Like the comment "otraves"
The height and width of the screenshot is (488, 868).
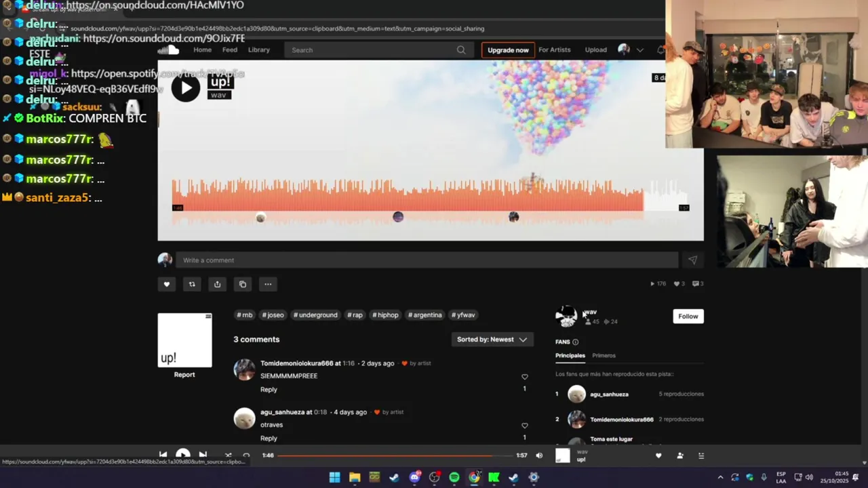click(x=524, y=426)
